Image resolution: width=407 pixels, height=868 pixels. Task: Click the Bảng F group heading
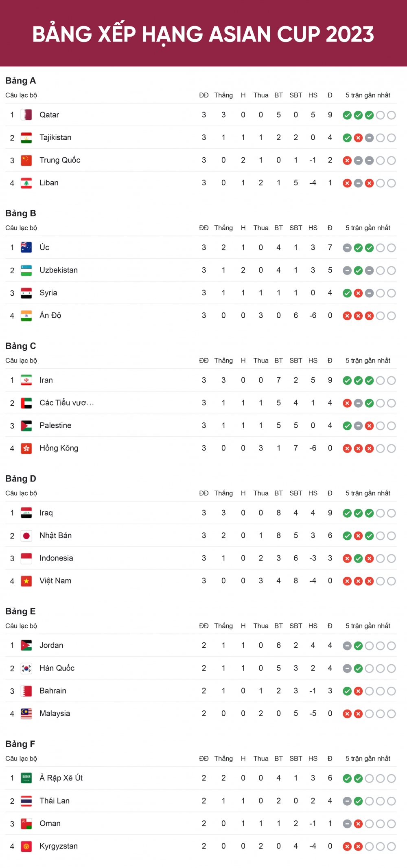coord(20,744)
